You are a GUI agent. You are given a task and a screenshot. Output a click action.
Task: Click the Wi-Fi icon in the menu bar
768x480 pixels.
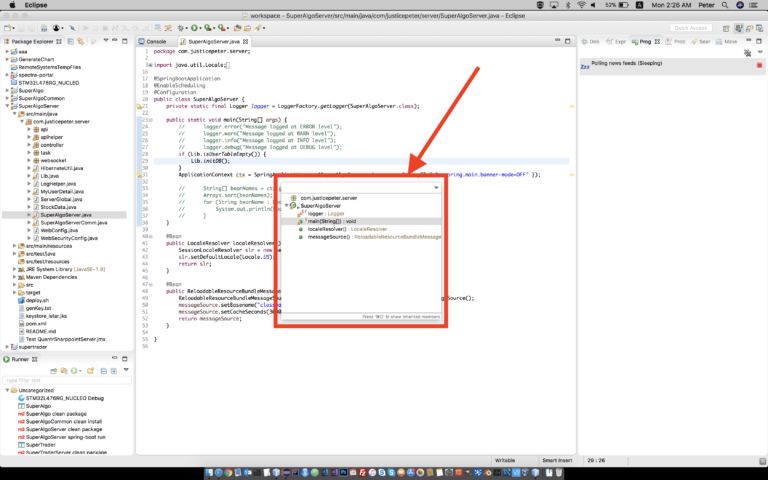point(581,5)
